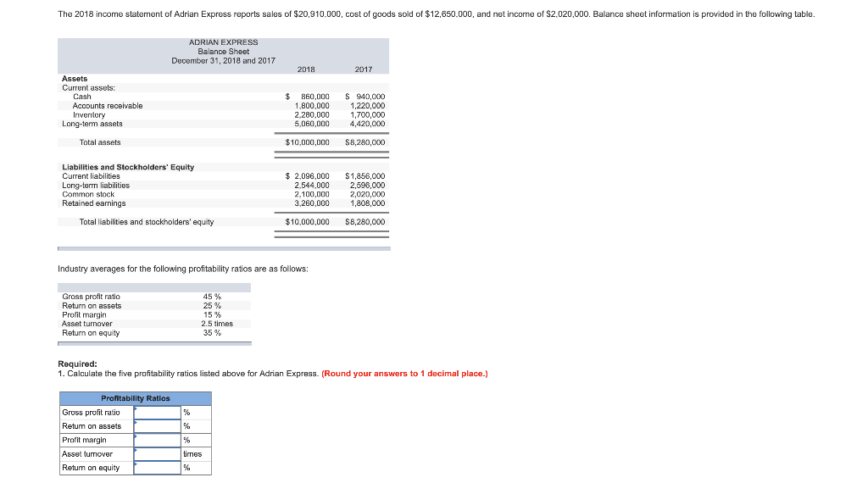
Task: Select industry Gross profit ratio 45 %
Action: point(212,297)
